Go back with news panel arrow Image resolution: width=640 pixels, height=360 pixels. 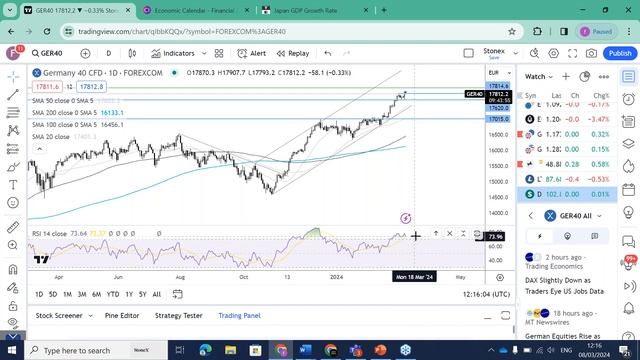coord(531,216)
